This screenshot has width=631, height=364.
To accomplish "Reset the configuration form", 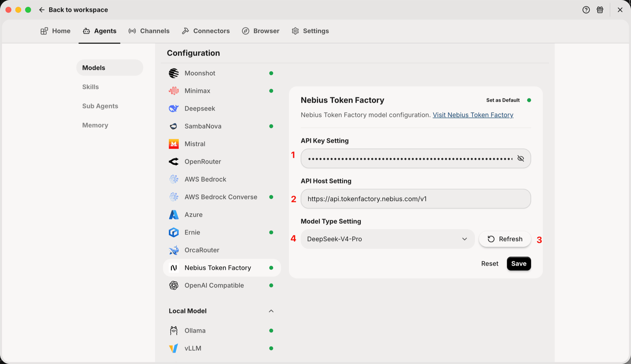I will 490,264.
